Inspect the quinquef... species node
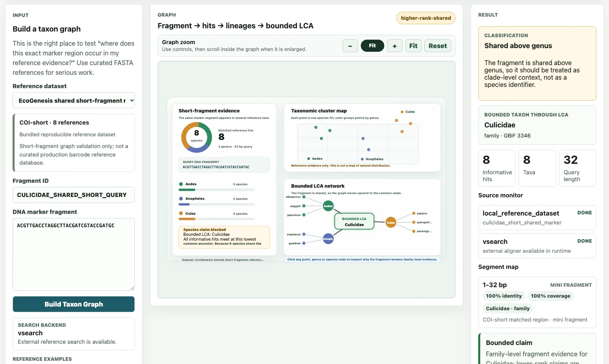The height and width of the screenshot is (364, 609). click(x=413, y=222)
